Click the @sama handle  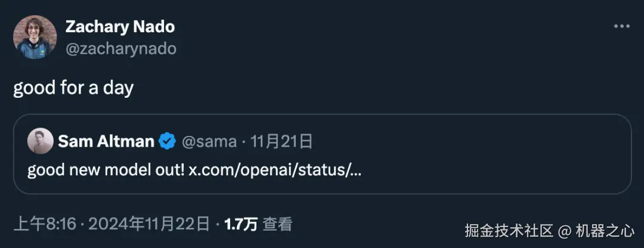point(209,142)
